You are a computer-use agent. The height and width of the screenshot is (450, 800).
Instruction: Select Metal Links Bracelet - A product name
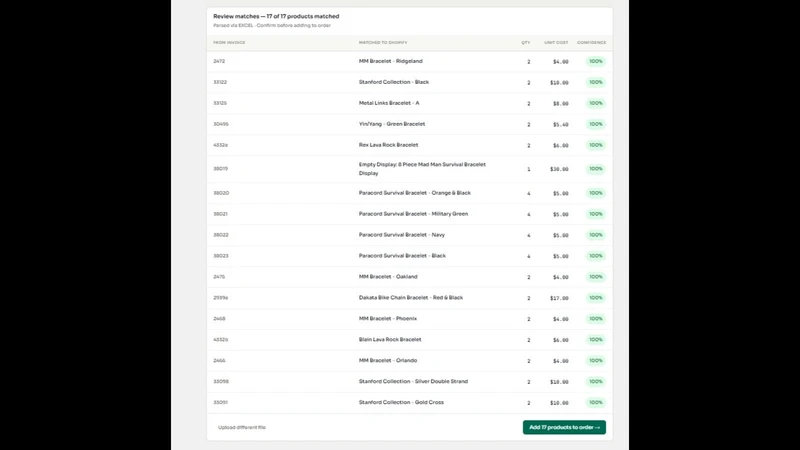pyautogui.click(x=389, y=103)
